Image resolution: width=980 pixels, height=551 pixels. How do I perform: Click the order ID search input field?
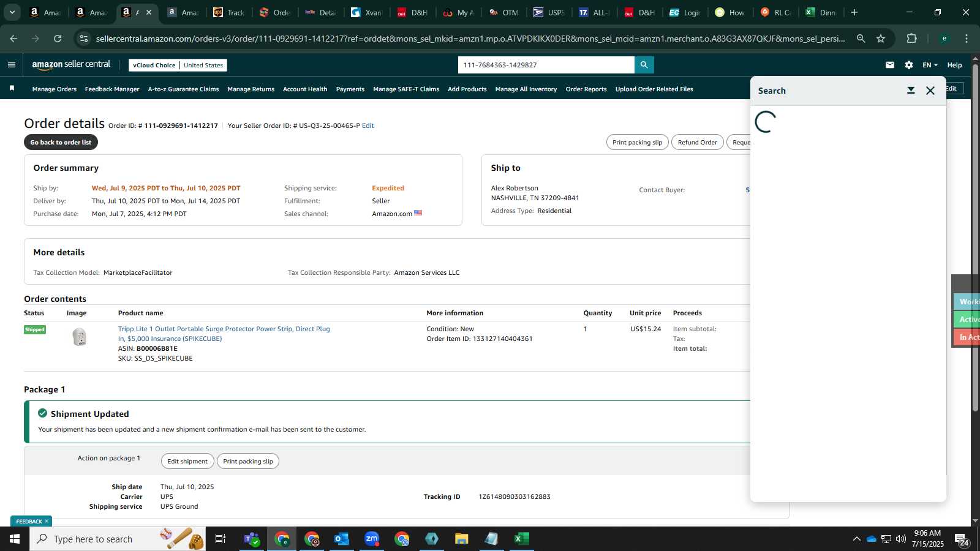[x=546, y=65]
